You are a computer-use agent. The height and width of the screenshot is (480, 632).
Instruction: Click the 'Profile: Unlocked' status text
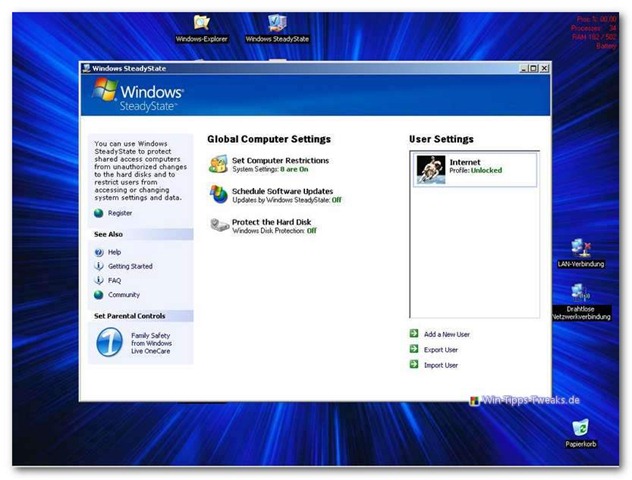pyautogui.click(x=476, y=170)
